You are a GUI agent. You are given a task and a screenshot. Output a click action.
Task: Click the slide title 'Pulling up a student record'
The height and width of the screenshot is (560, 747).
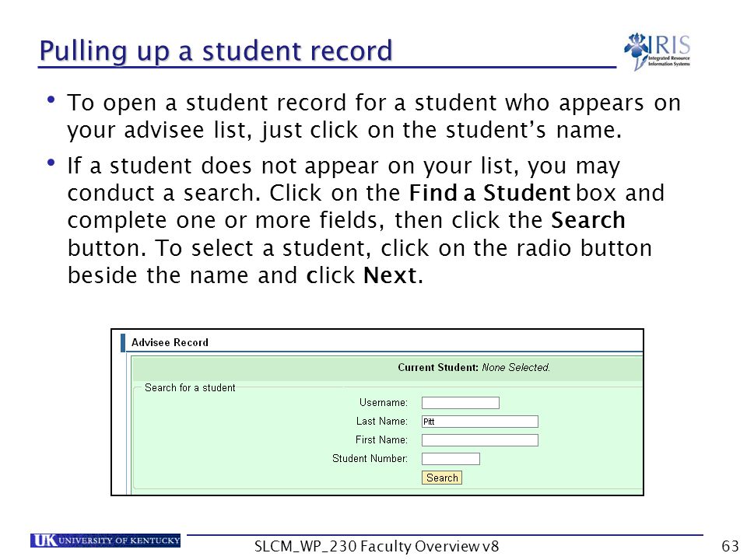click(x=216, y=51)
